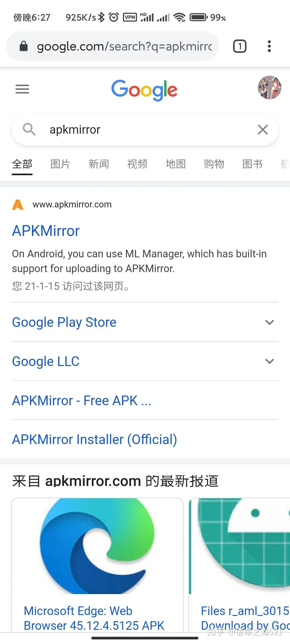The width and height of the screenshot is (290, 644).
Task: Switch to the 图片 images tab
Action: pos(60,164)
